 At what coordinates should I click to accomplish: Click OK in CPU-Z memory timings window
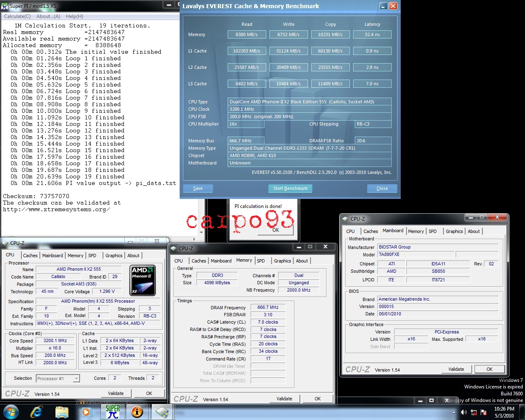(x=318, y=399)
